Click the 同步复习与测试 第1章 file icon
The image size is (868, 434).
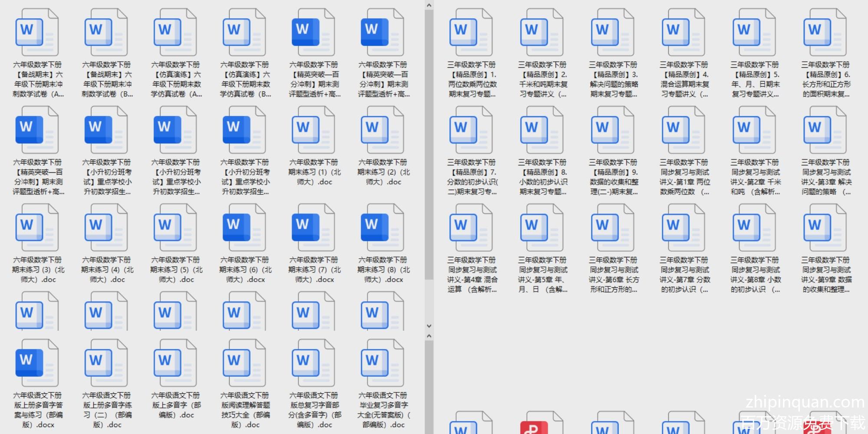[x=684, y=131]
